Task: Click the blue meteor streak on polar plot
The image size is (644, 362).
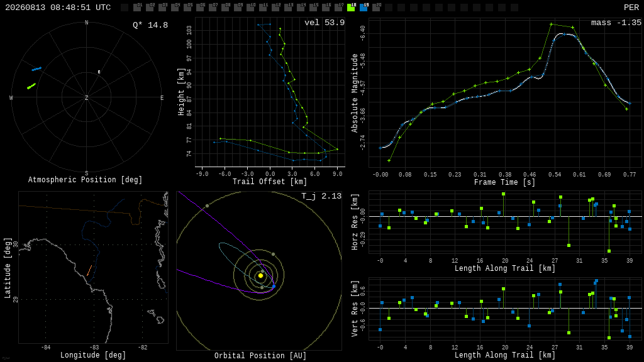Action: click(36, 69)
